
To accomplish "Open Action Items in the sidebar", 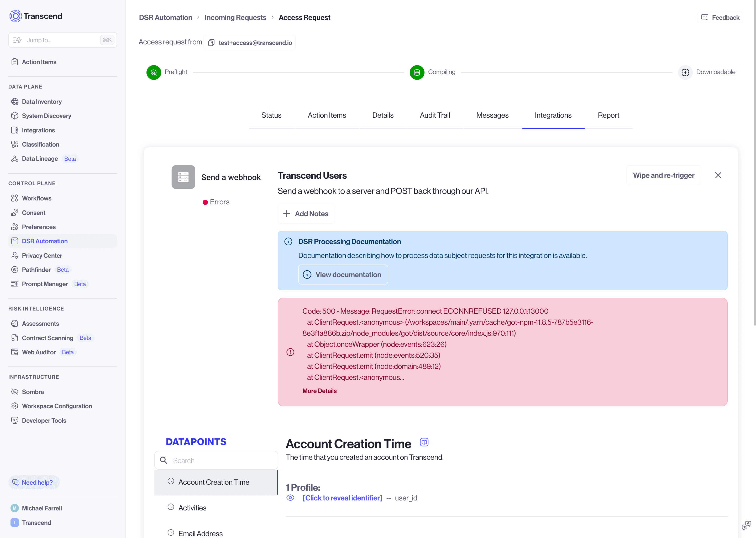I will click(39, 62).
